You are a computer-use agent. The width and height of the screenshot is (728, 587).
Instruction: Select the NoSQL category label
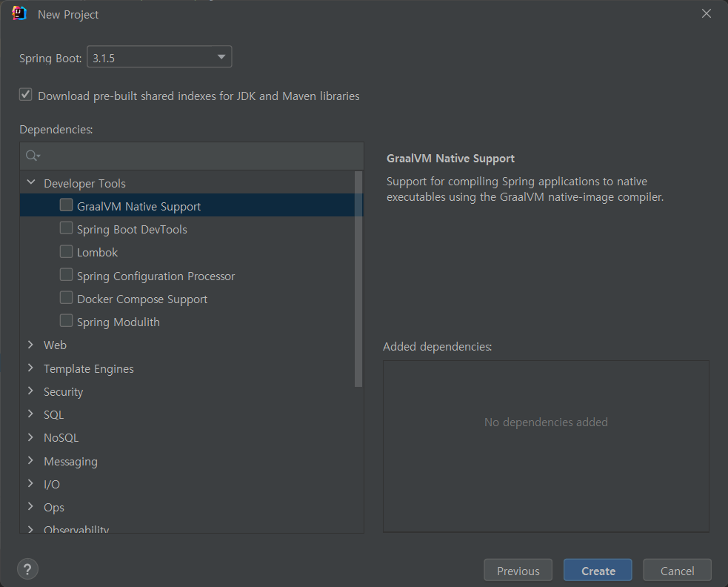pyautogui.click(x=61, y=438)
